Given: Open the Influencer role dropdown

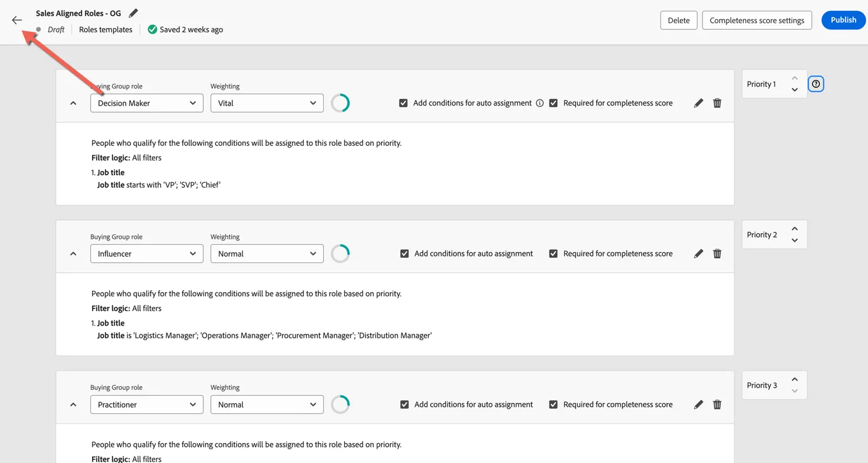Looking at the screenshot, I should [x=147, y=254].
